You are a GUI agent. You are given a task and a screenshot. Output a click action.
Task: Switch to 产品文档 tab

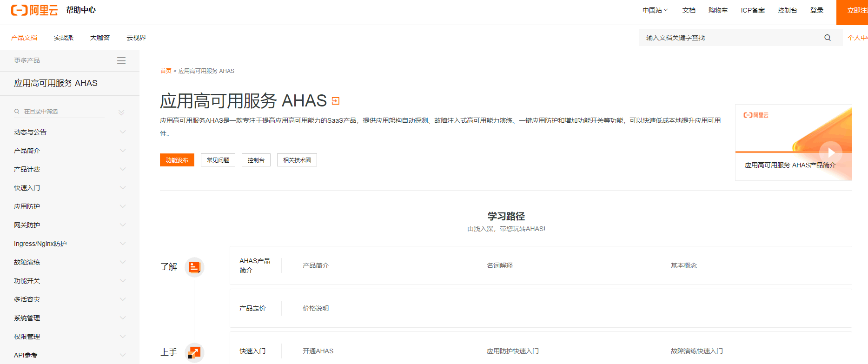pyautogui.click(x=24, y=38)
